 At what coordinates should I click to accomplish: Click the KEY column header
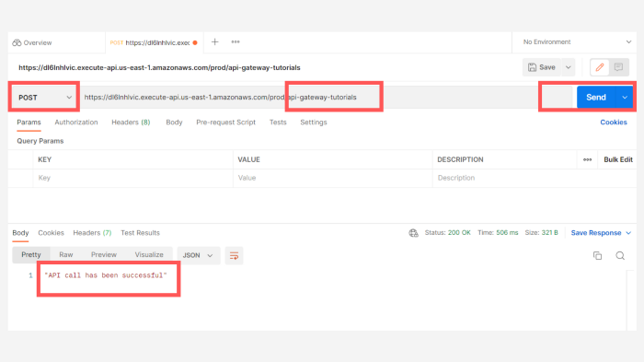(x=45, y=159)
